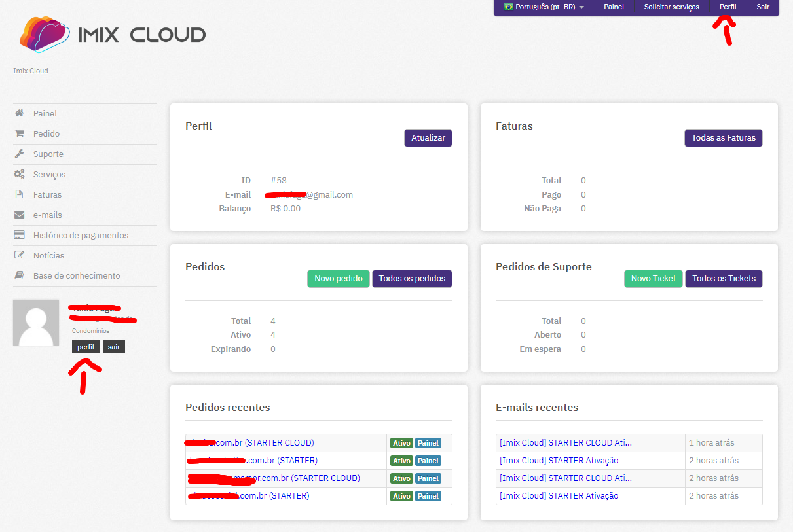This screenshot has height=532, width=793.
Task: Click Painel badge in last recent order row
Action: (428, 496)
